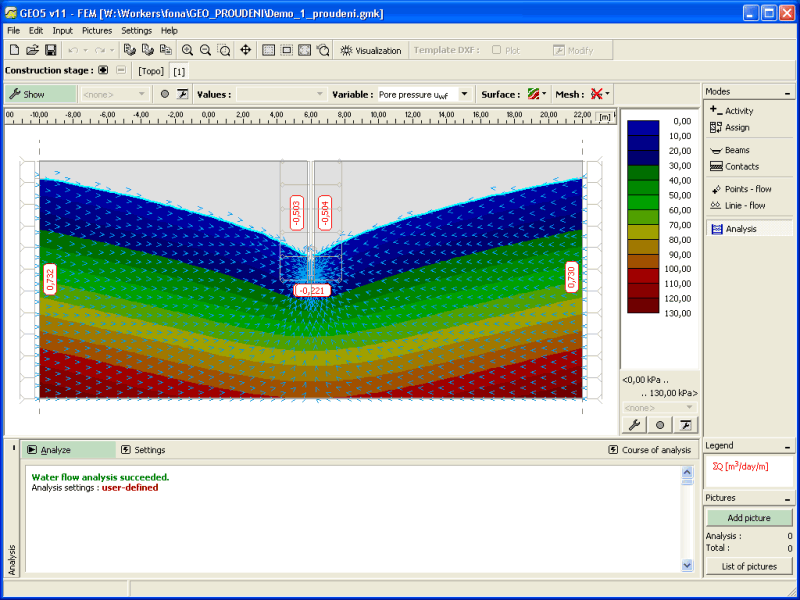This screenshot has width=800, height=600.
Task: Remove a construction stage
Action: (x=121, y=70)
